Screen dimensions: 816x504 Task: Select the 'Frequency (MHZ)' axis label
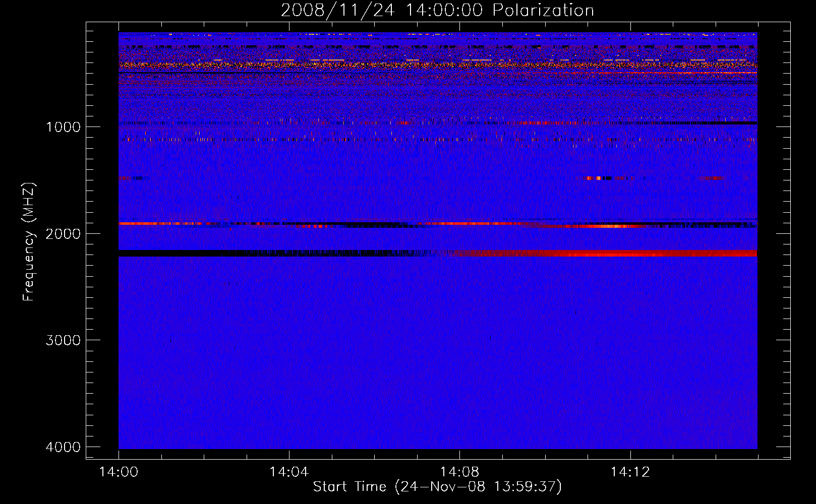coord(29,242)
